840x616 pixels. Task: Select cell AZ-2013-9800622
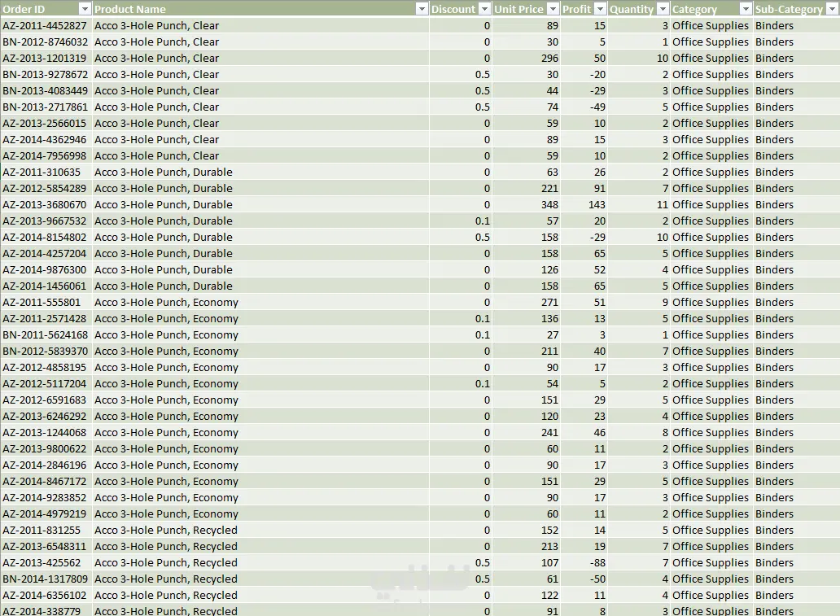[x=45, y=449]
